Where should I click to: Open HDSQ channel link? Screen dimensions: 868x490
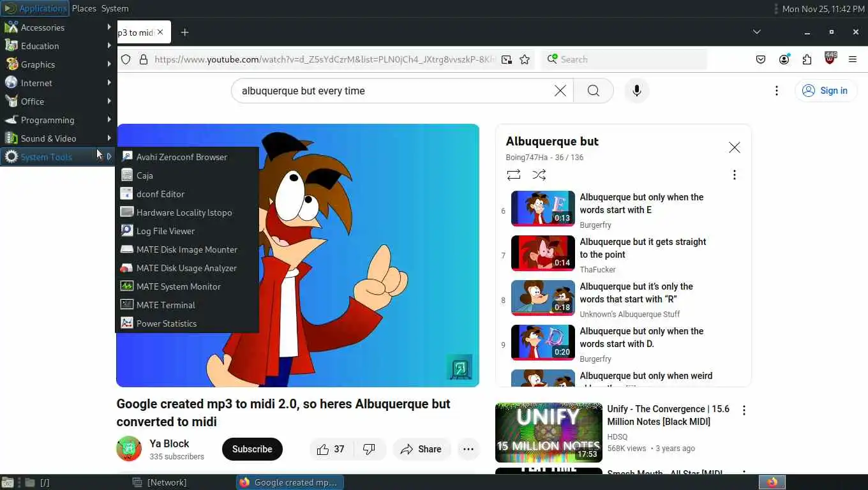tap(617, 437)
